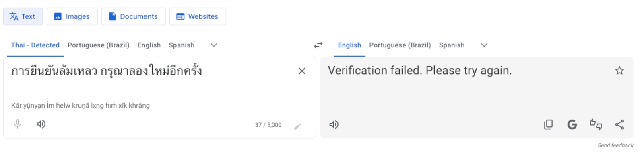Listen to the English translation
Viewport: 644px width, 153px height.
334,125
